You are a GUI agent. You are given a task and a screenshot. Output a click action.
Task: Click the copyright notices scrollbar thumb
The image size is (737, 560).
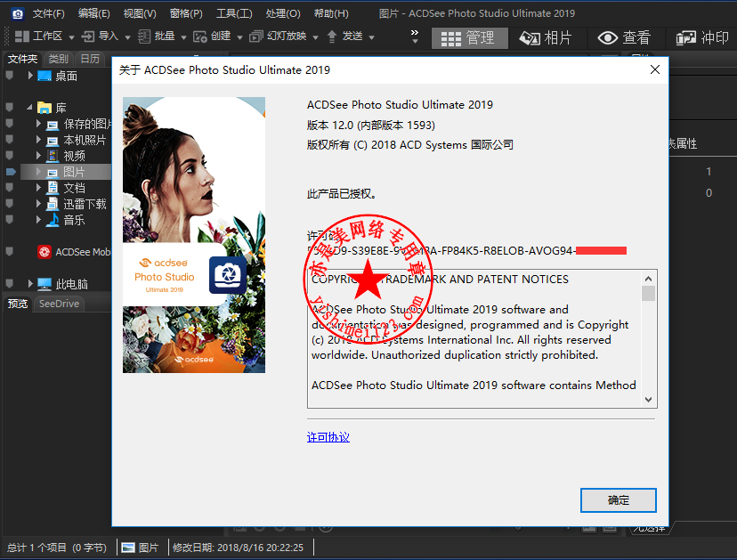pyautogui.click(x=648, y=293)
